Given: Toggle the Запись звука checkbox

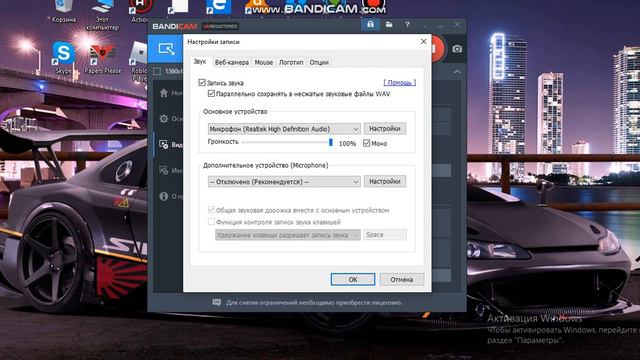Looking at the screenshot, I should coord(202,82).
